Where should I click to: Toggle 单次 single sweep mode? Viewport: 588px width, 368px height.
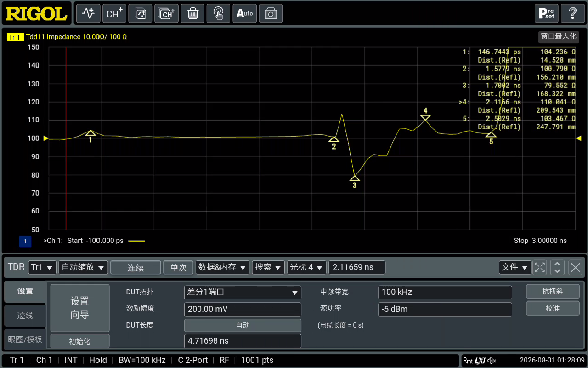tap(178, 267)
